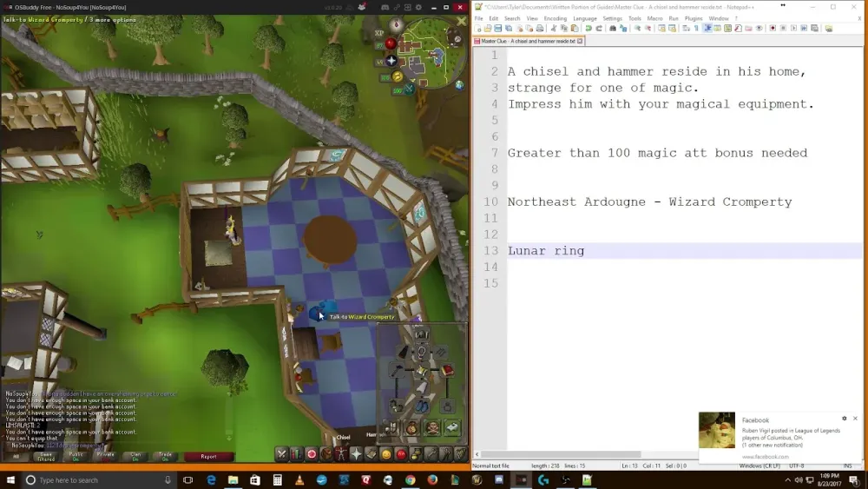Viewport: 868px width, 489px height.
Task: Close the Master Clue document tab
Action: [x=580, y=41]
